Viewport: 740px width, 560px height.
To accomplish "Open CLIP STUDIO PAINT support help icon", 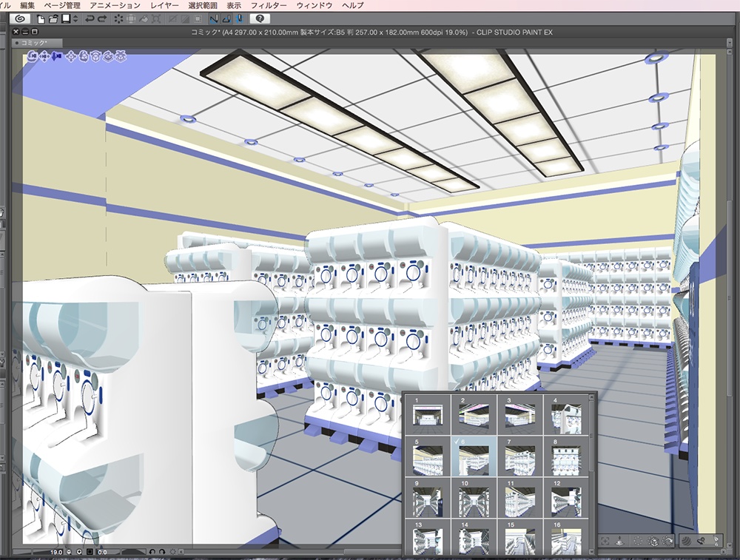I will pos(260,19).
